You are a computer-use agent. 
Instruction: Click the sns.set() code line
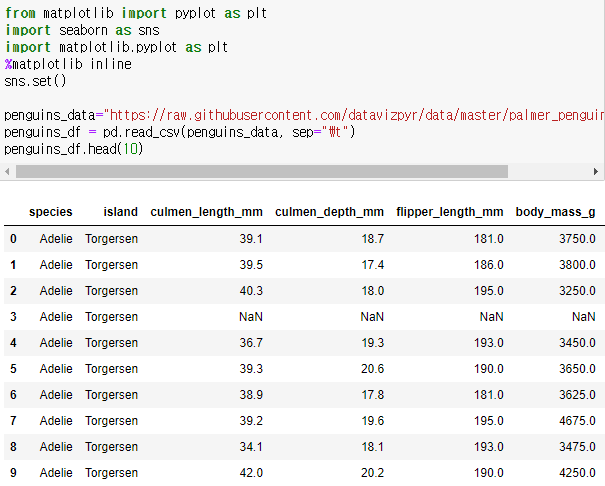tap(35, 81)
